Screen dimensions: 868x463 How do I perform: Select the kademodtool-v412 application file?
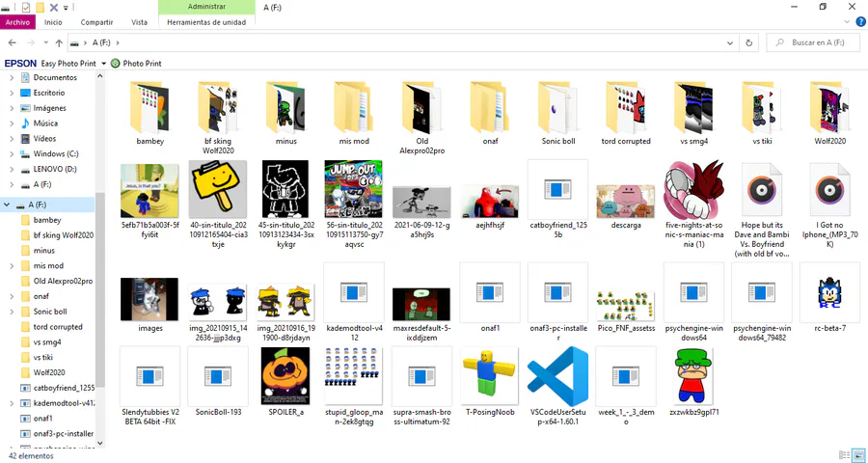[x=354, y=292]
